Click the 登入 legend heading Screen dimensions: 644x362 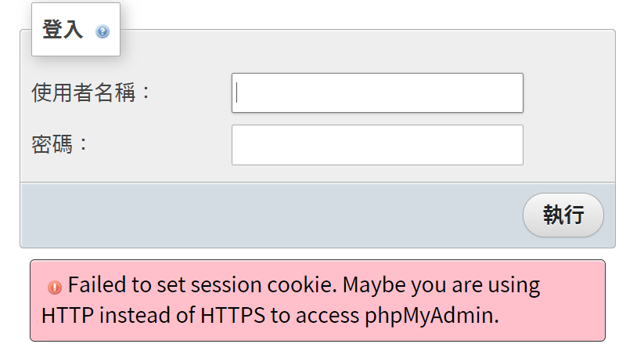click(x=63, y=31)
